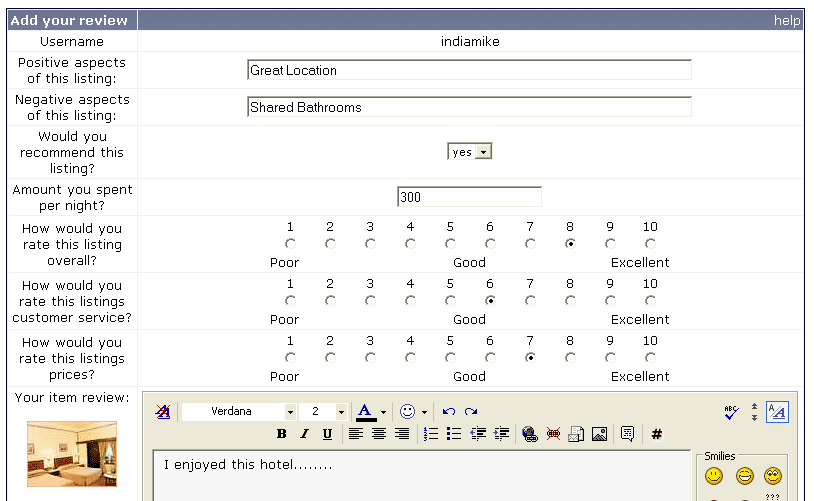Screen dimensions: 814x501
Task: Select rating 9 for overall listing
Action: click(610, 243)
